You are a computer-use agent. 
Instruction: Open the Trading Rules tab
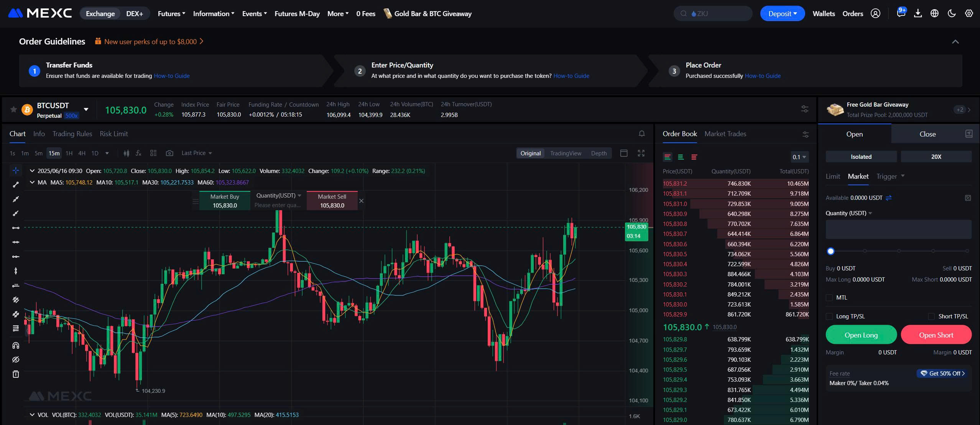[72, 134]
